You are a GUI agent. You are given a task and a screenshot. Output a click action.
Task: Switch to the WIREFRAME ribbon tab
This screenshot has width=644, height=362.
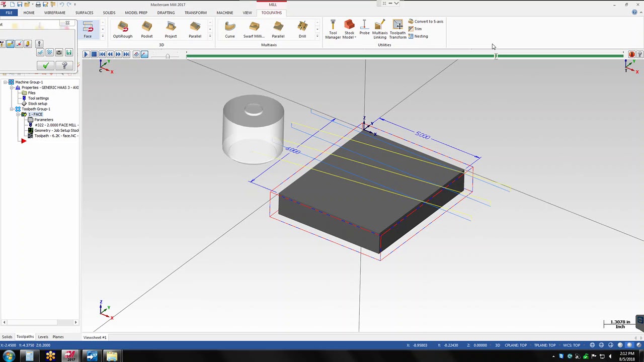click(54, 13)
